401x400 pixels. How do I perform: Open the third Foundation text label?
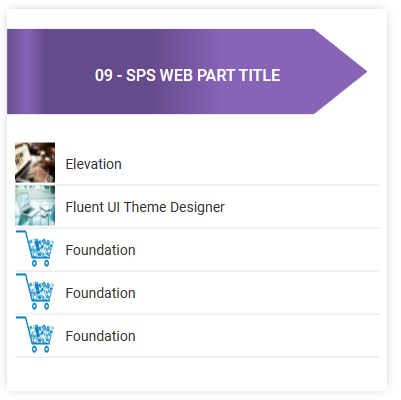100,336
